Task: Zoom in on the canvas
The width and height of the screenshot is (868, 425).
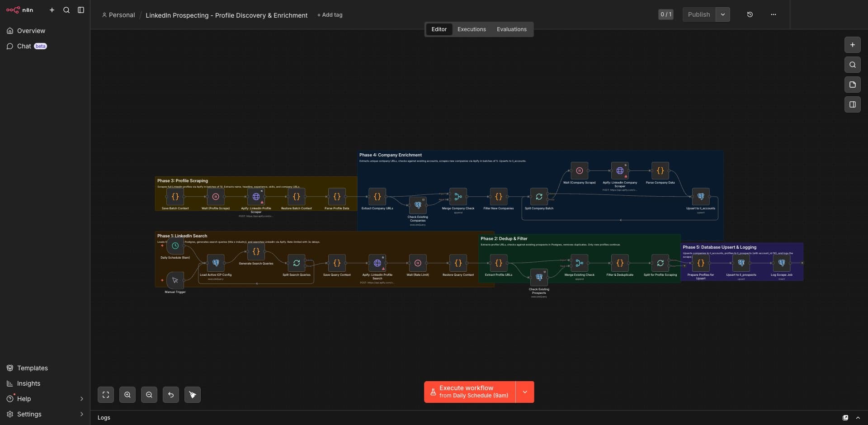Action: (x=127, y=395)
